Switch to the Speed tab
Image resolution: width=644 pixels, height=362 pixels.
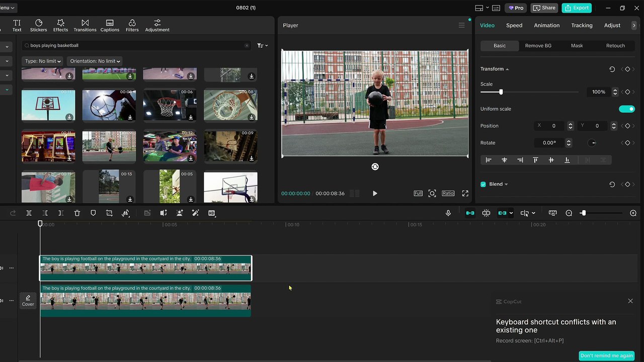514,25
